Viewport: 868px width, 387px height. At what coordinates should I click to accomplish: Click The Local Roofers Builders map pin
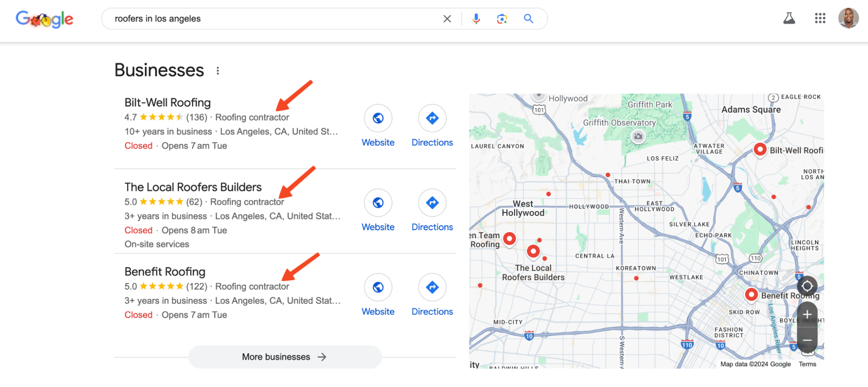tap(533, 251)
